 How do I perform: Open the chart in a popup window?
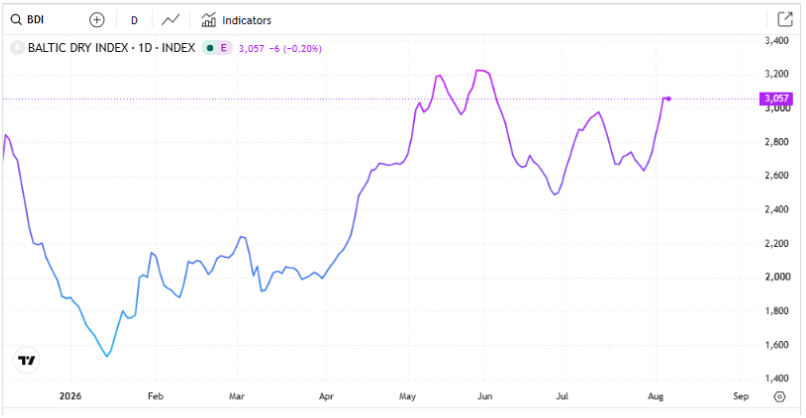[x=785, y=20]
